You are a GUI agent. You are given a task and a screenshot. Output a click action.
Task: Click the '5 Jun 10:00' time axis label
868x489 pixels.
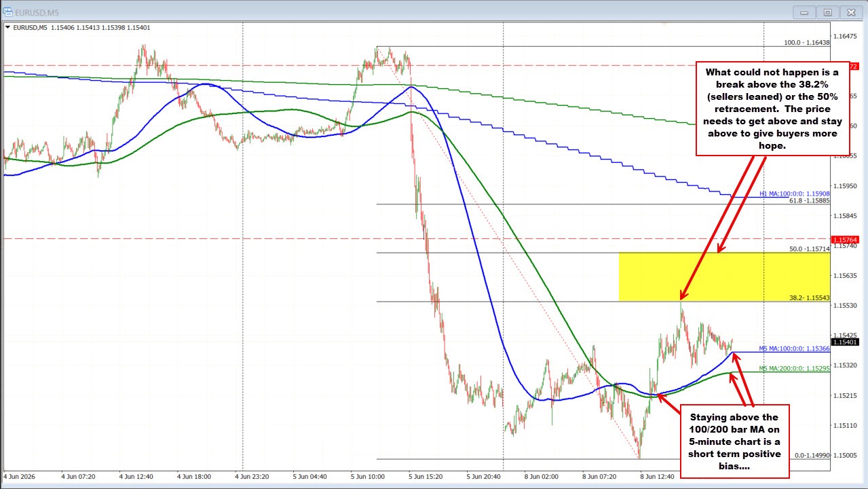[x=369, y=477]
